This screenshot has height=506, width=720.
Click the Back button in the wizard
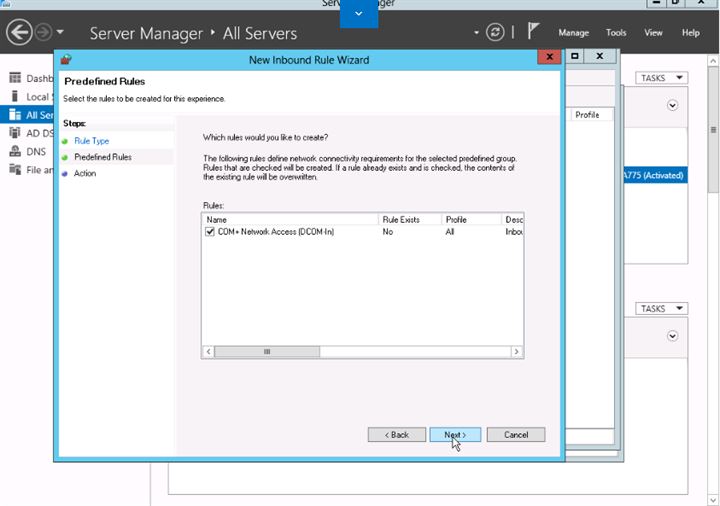397,435
